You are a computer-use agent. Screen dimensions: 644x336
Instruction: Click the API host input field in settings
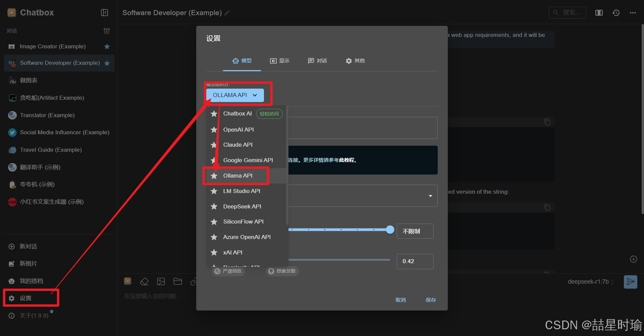pos(363,128)
